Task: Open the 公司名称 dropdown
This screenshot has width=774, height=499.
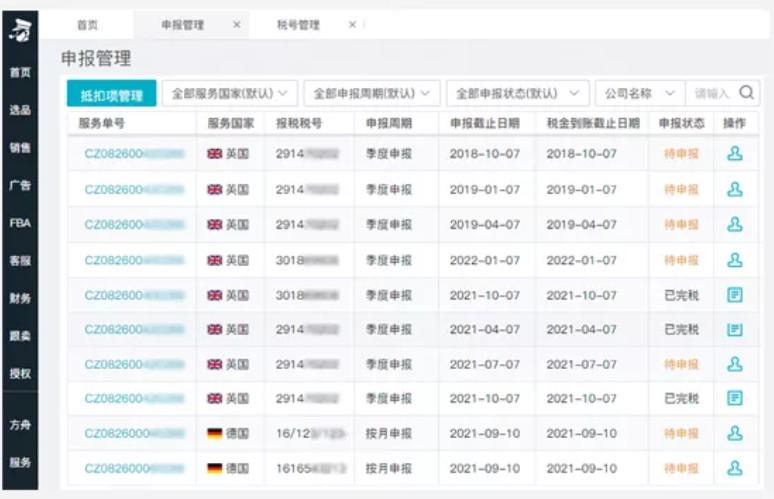Action: 640,93
